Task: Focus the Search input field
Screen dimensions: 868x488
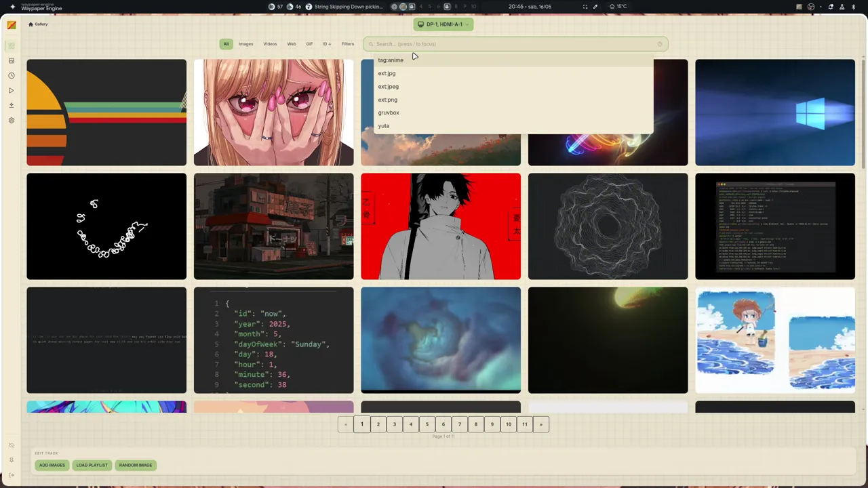Action: 515,44
